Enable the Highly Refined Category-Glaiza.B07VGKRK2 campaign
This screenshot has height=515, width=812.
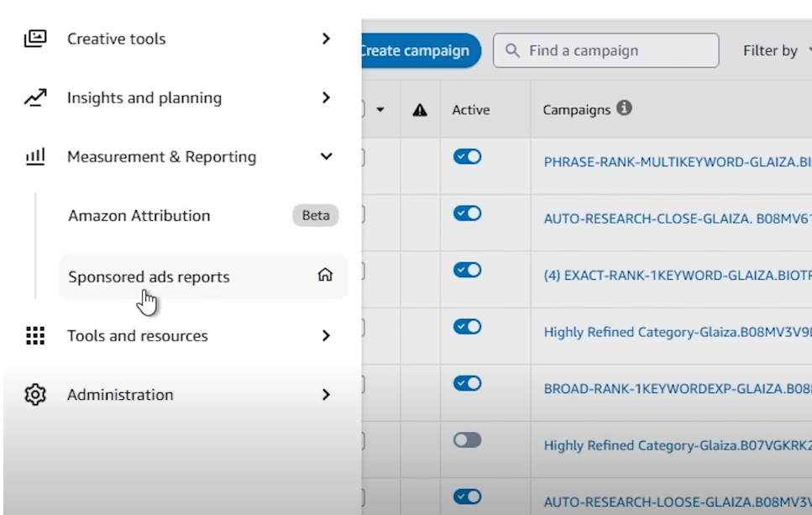point(469,439)
